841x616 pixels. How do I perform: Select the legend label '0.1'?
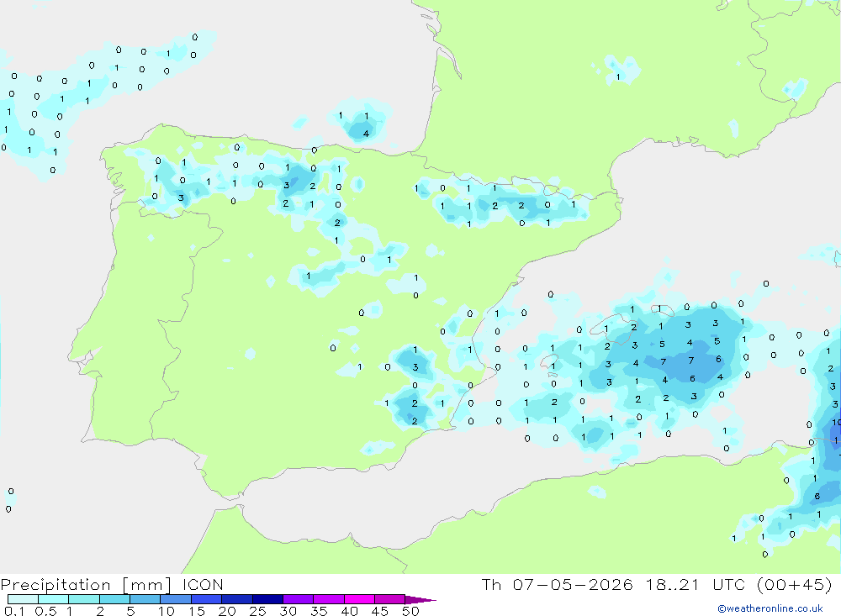[14, 611]
